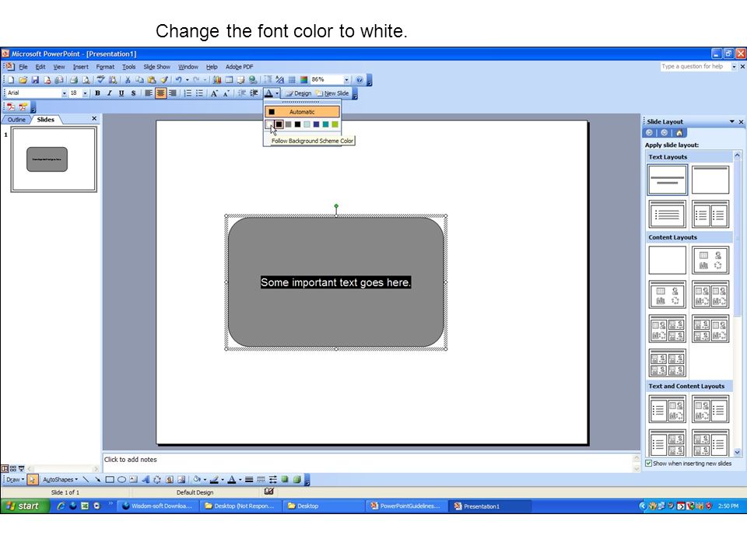Image resolution: width=747 pixels, height=560 pixels.
Task: Undo the last action
Action: 178,80
